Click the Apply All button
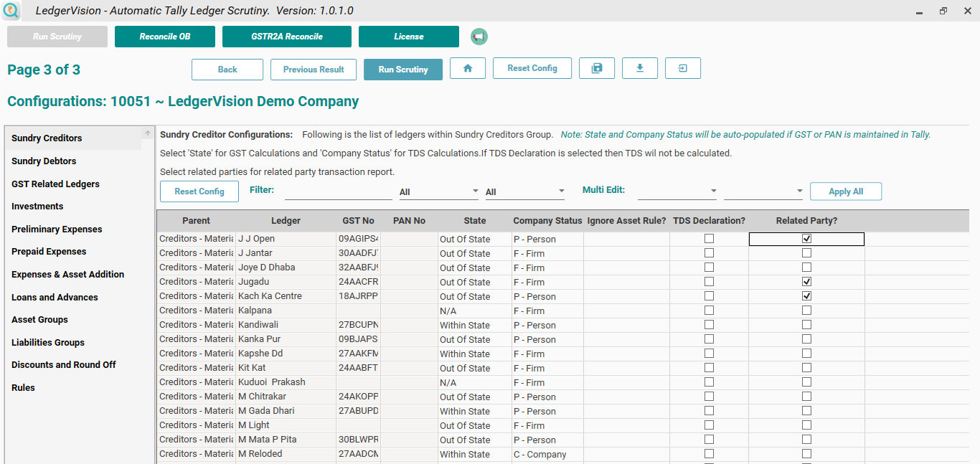Viewport: 980px width, 464px height. tap(846, 191)
